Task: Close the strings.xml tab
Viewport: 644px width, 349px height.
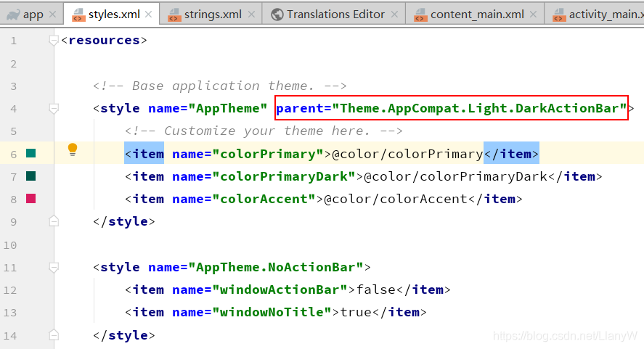Action: pos(252,15)
